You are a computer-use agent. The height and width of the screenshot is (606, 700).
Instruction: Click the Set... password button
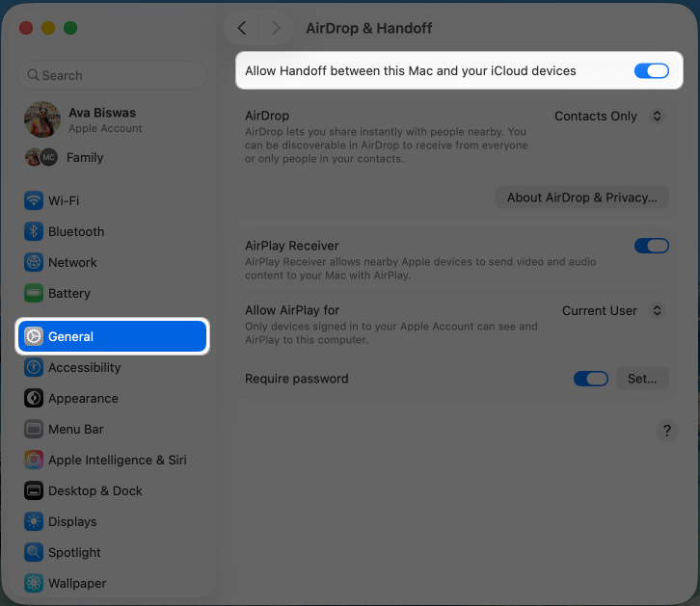pyautogui.click(x=642, y=379)
